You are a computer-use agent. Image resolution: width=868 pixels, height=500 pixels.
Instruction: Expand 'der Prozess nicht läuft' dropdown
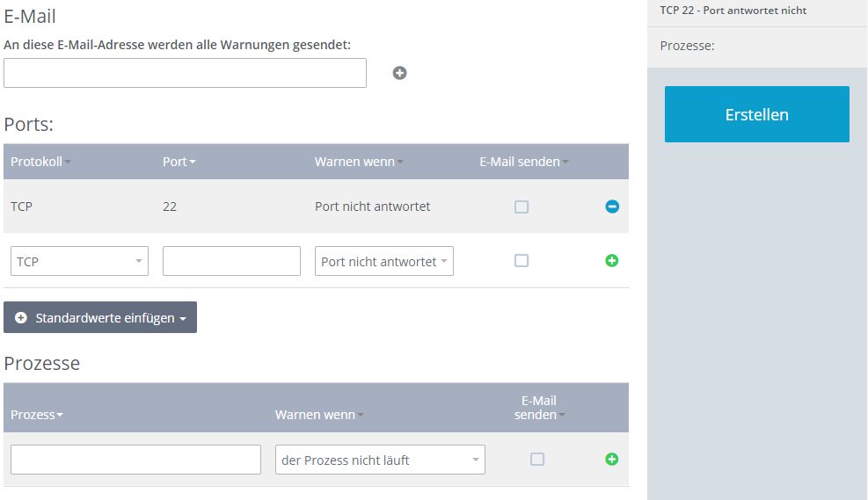pos(380,460)
